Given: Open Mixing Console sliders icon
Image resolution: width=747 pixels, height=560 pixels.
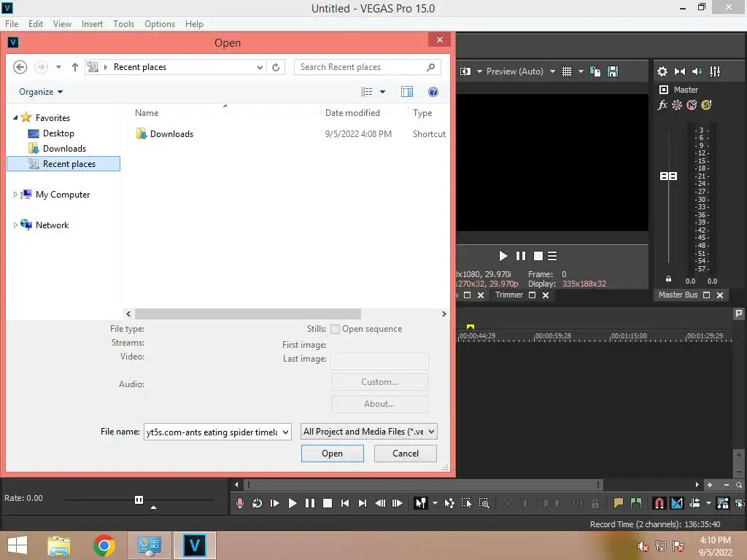Looking at the screenshot, I should click(x=715, y=71).
